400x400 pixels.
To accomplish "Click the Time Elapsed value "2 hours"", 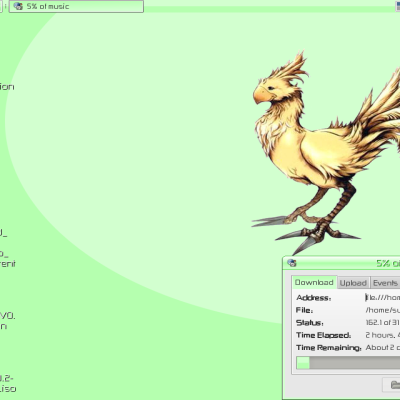I will click(x=382, y=335).
